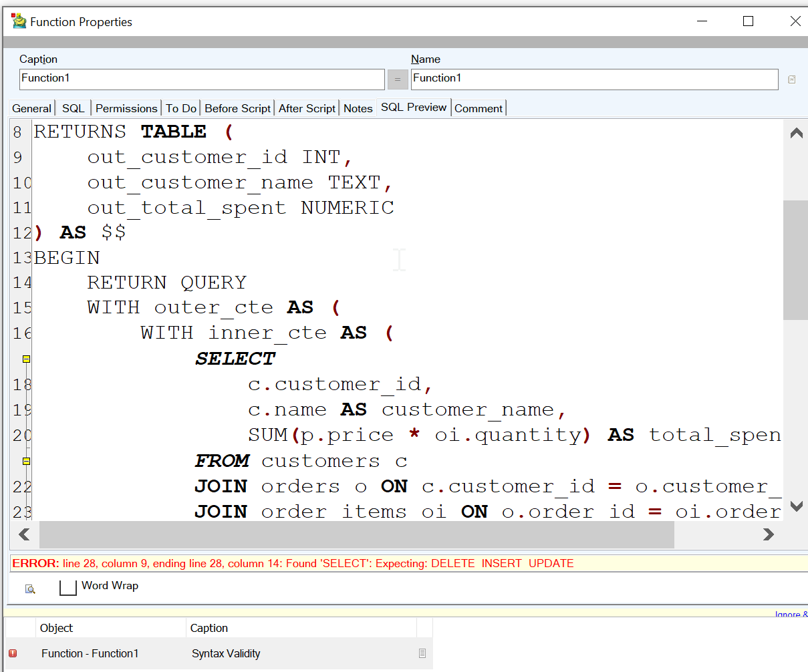This screenshot has width=808, height=672.
Task: Click the Ignore link
Action: coord(791,615)
